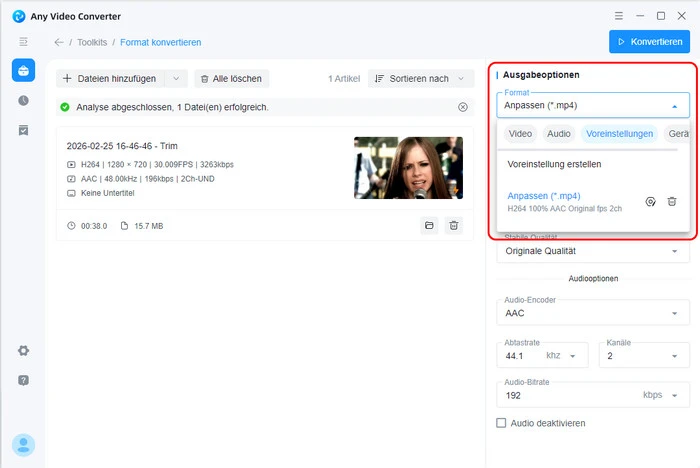Open the help question mark icon
The height and width of the screenshot is (468, 700).
click(23, 381)
